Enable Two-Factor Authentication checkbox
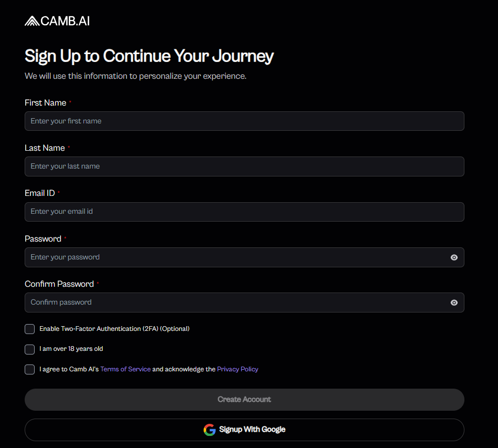This screenshot has height=448, width=498. point(30,329)
